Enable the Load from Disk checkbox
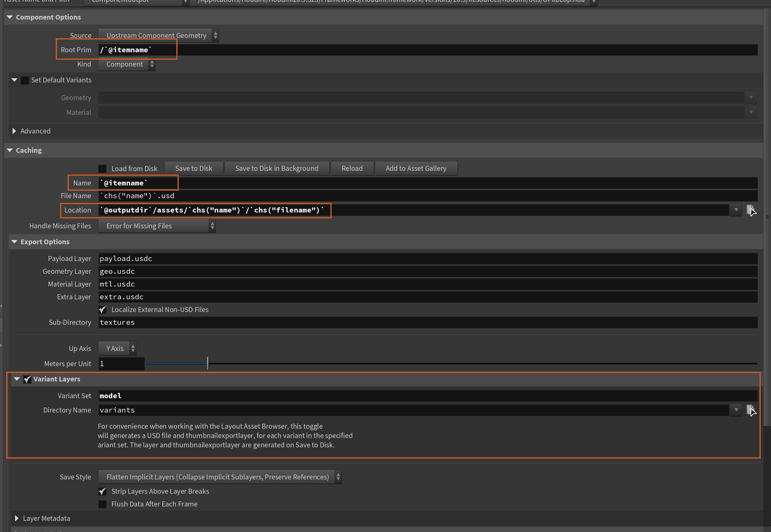Screen dimensions: 771x532 [102, 169]
